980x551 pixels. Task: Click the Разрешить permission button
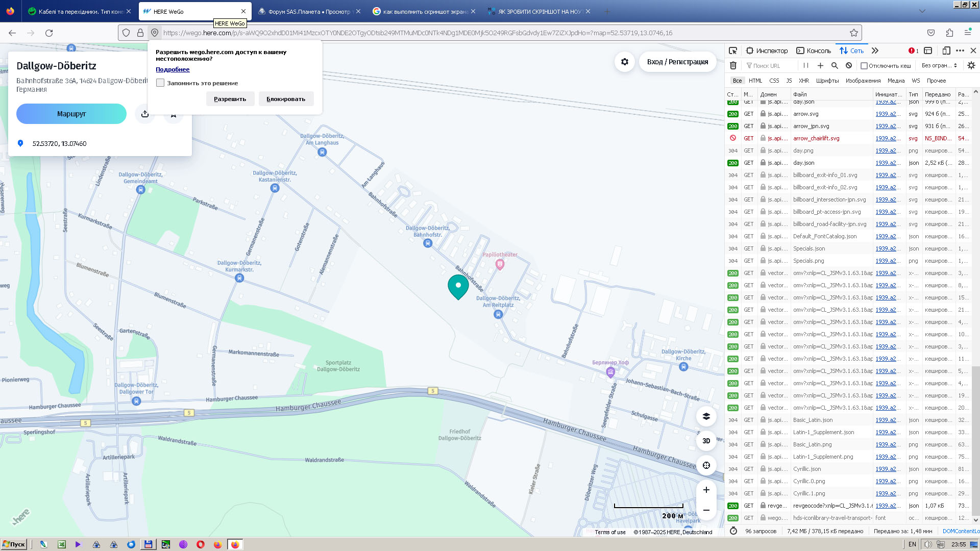tap(230, 99)
